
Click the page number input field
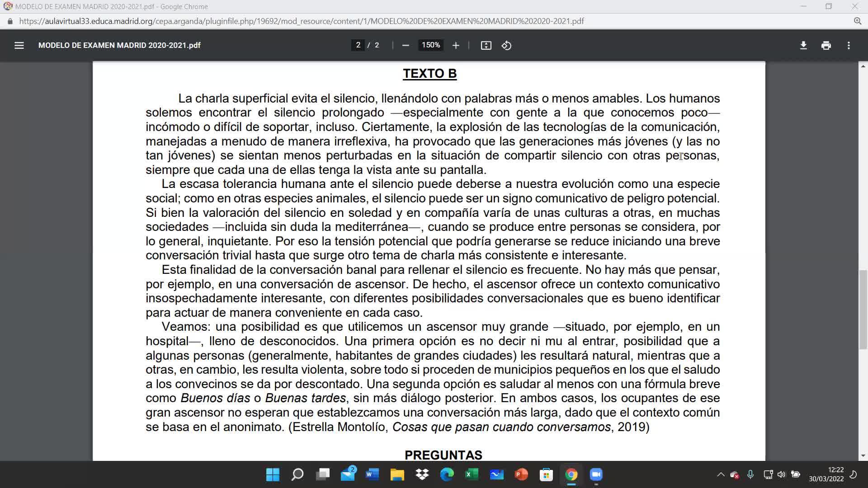[358, 45]
